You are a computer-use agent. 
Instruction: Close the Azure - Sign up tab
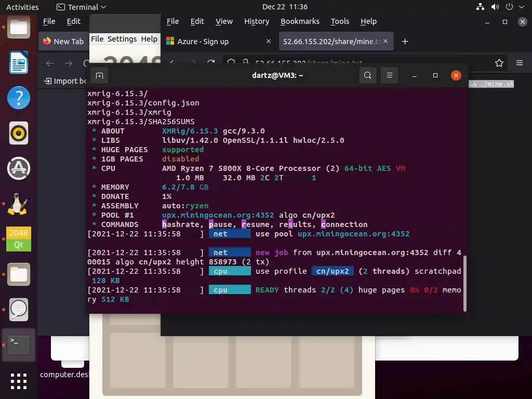pyautogui.click(x=269, y=41)
